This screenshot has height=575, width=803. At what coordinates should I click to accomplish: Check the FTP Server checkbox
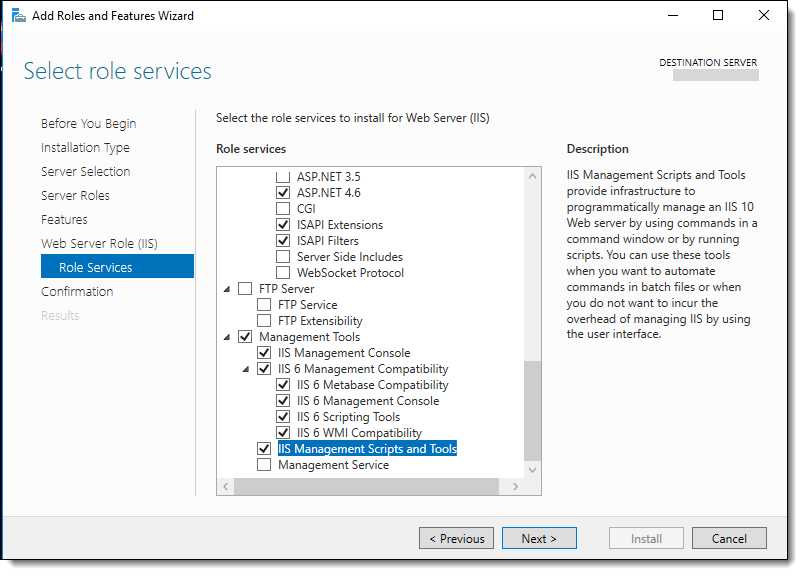click(x=245, y=289)
